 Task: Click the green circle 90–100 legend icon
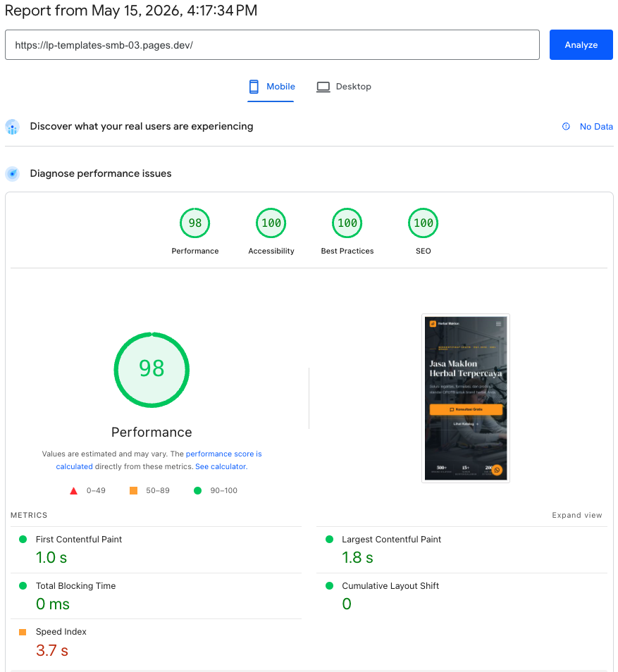197,490
